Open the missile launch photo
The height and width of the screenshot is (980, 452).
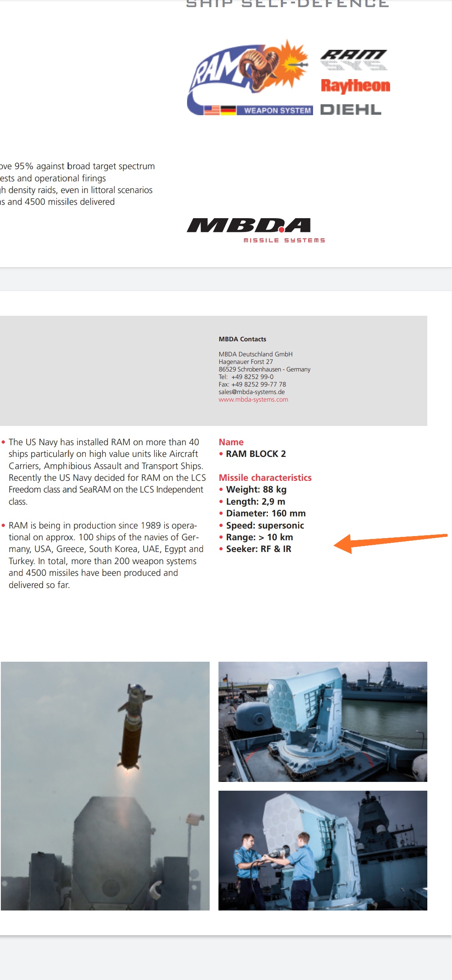tap(105, 786)
